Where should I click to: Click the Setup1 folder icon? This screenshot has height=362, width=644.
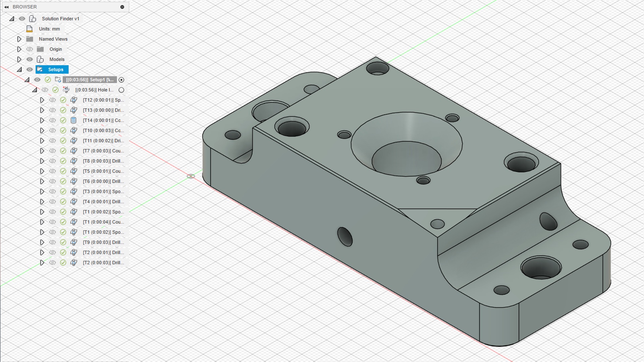58,80
